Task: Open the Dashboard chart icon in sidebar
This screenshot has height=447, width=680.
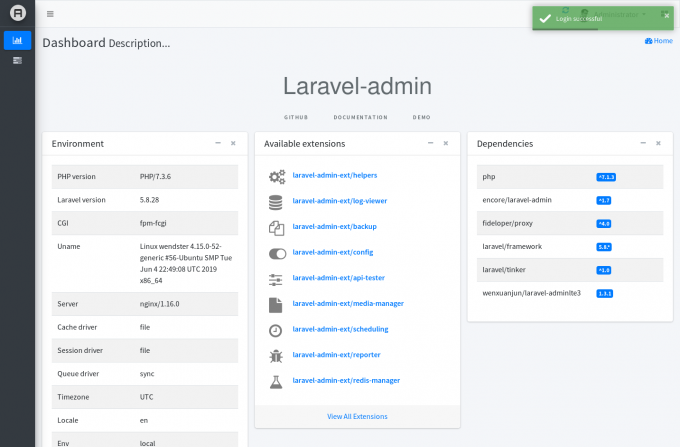Action: pos(17,40)
